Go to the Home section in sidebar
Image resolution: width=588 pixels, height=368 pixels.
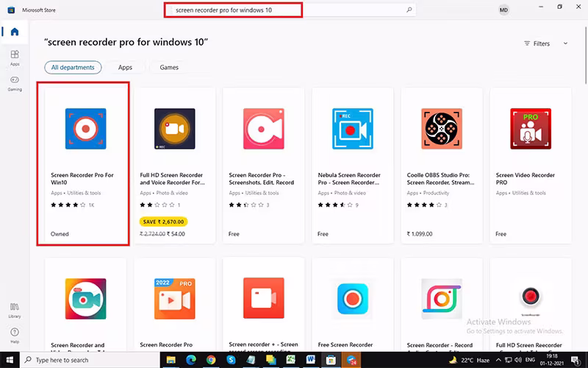coord(15,32)
